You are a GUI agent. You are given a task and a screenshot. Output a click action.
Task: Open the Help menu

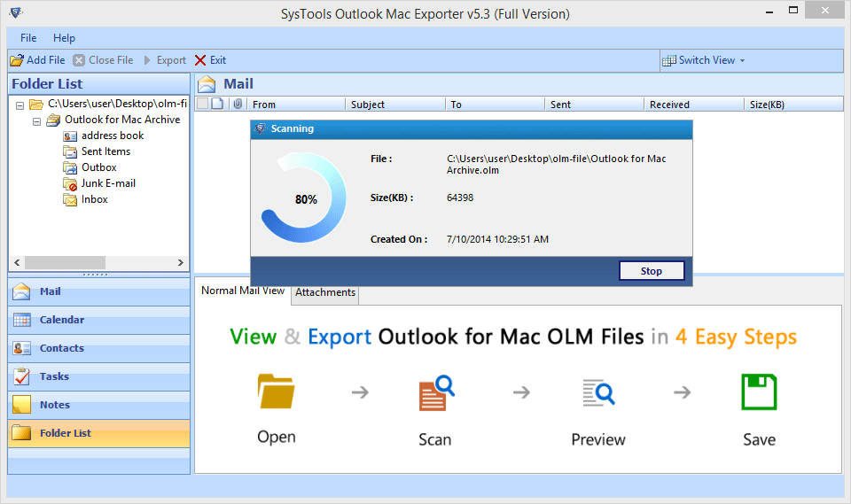pyautogui.click(x=64, y=38)
